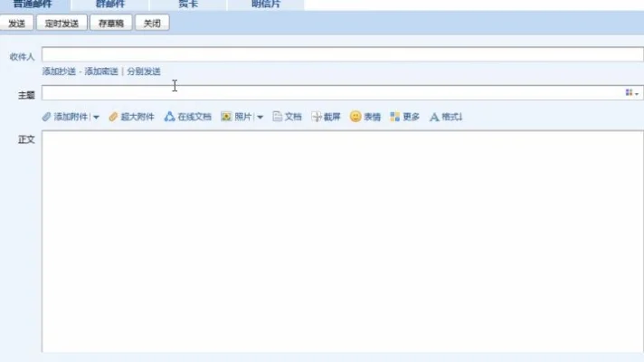Click the 分别发送 link

tap(144, 71)
